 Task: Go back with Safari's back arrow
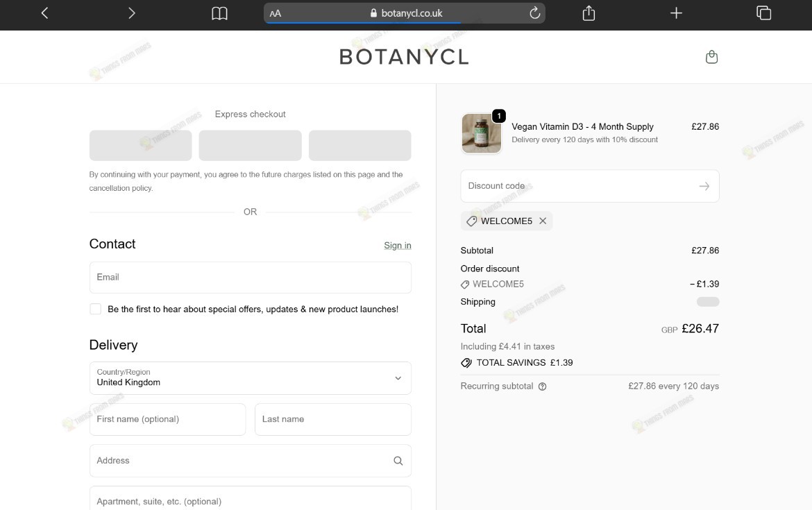(x=44, y=13)
